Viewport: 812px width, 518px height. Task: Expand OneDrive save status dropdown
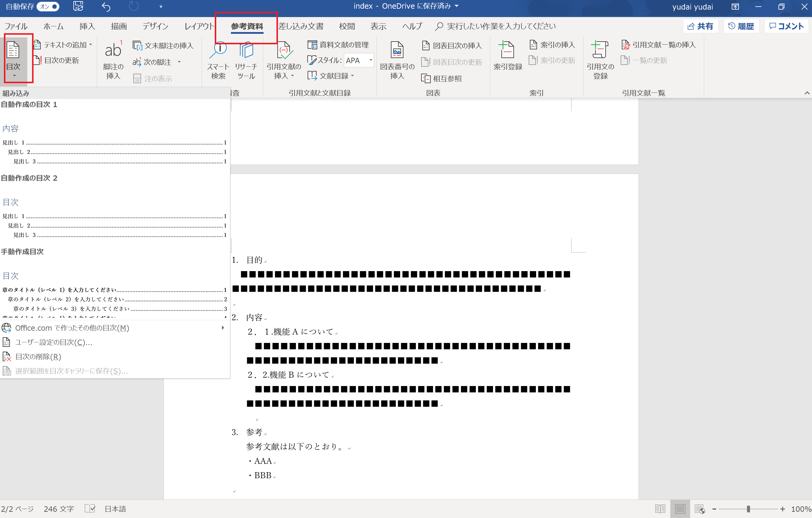[x=456, y=6]
